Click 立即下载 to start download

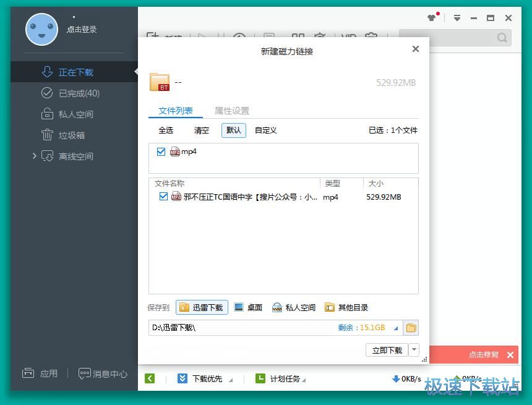(387, 350)
